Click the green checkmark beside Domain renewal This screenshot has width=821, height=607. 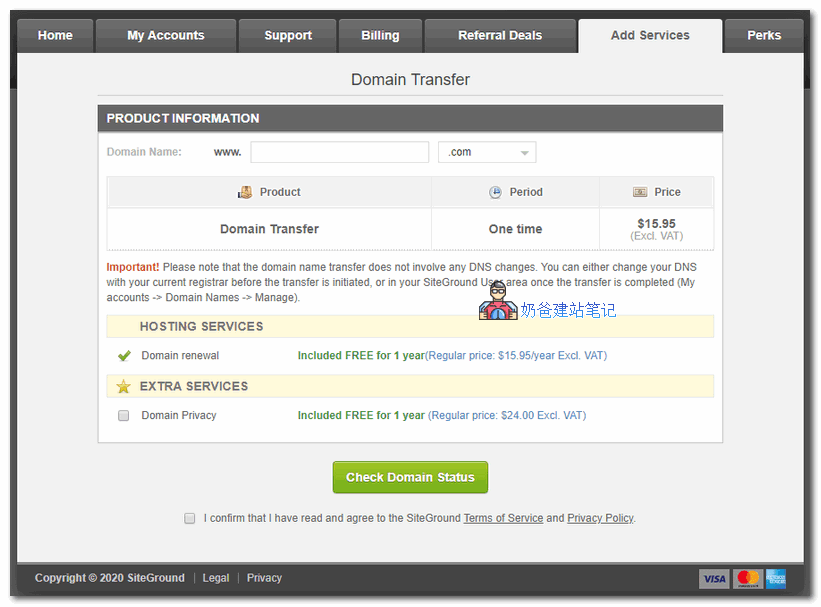(124, 356)
